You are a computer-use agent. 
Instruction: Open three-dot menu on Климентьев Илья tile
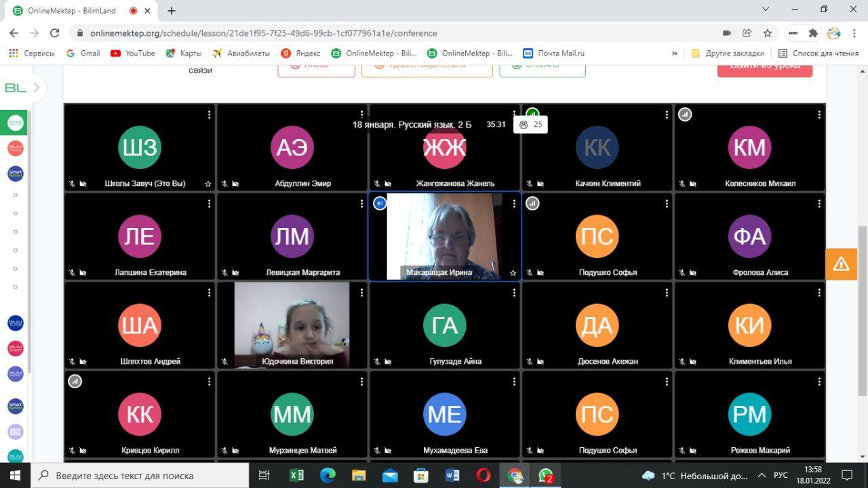click(819, 293)
